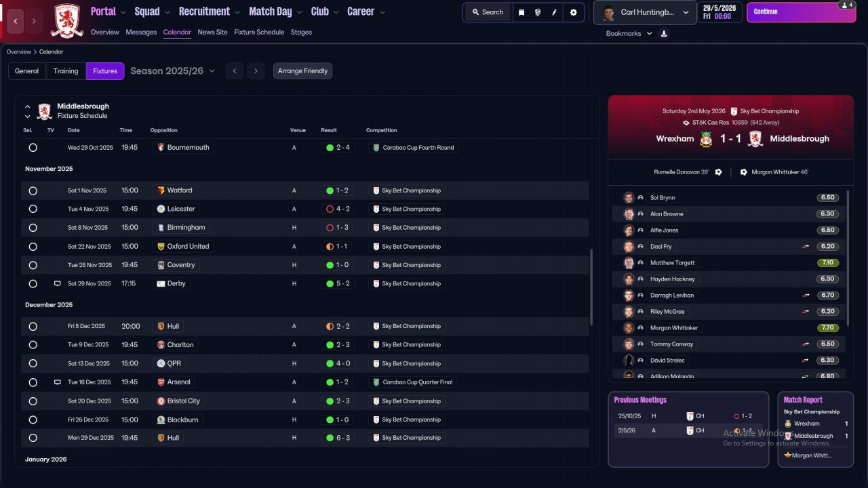Click Middlesbrough crest in match summary
868x488 pixels.
pyautogui.click(x=755, y=139)
